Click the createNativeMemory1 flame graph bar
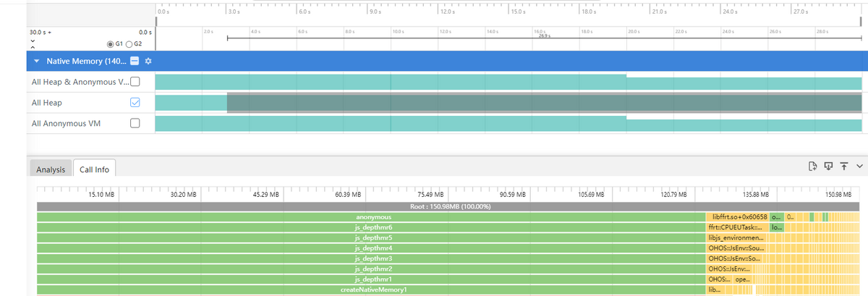 (x=373, y=289)
